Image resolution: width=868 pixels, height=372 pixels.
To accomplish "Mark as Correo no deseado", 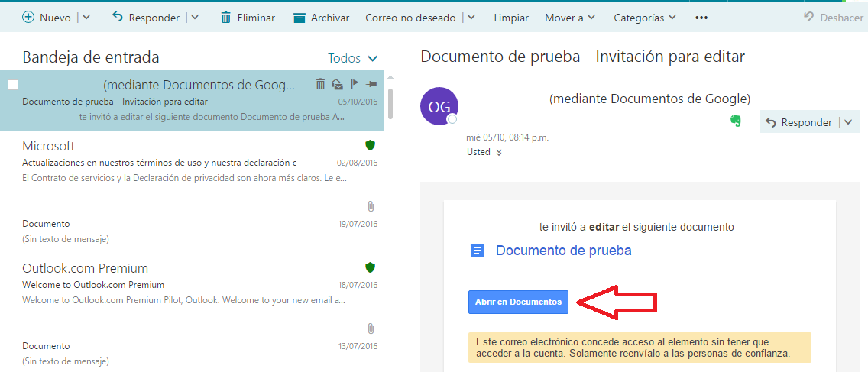I will click(x=410, y=18).
